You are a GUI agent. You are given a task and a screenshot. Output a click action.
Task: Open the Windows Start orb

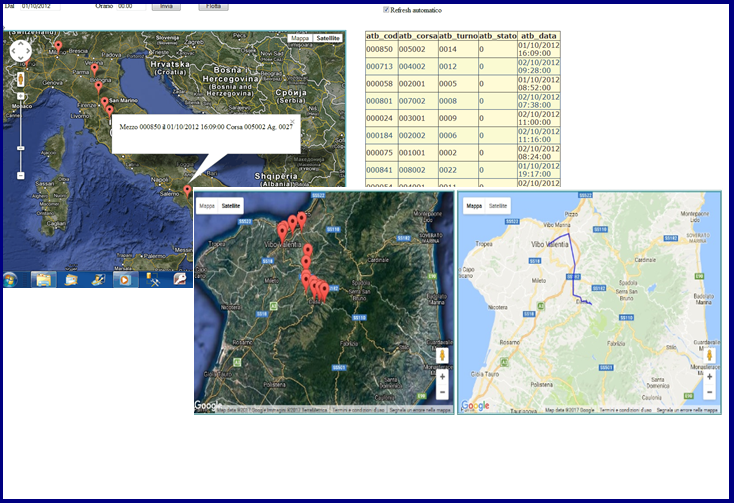10,280
